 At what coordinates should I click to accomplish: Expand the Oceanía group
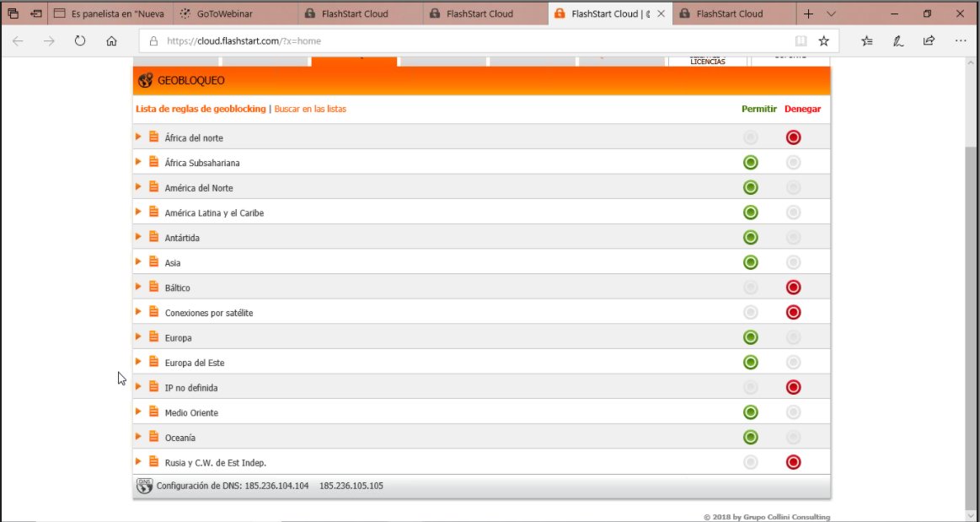pyautogui.click(x=139, y=436)
